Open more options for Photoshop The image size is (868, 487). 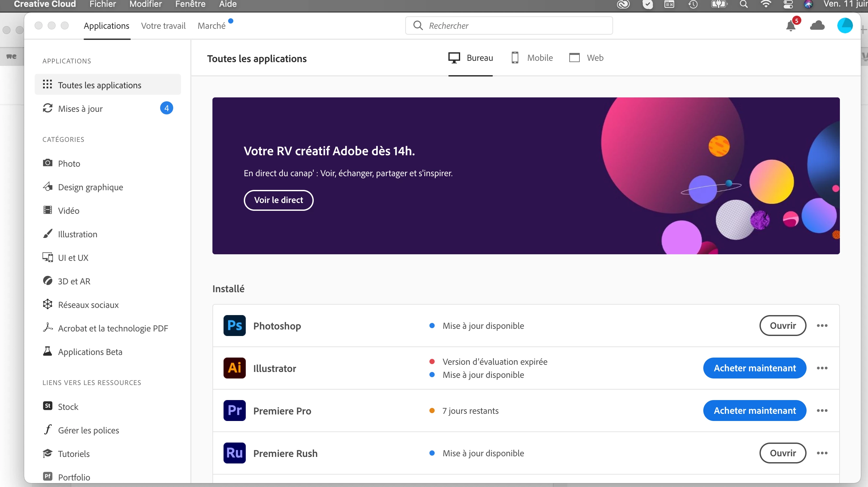[x=822, y=326]
